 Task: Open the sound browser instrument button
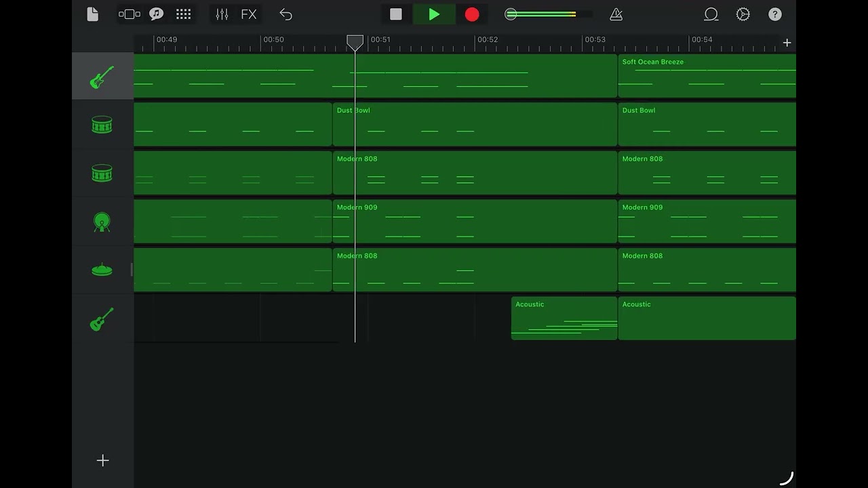point(157,14)
